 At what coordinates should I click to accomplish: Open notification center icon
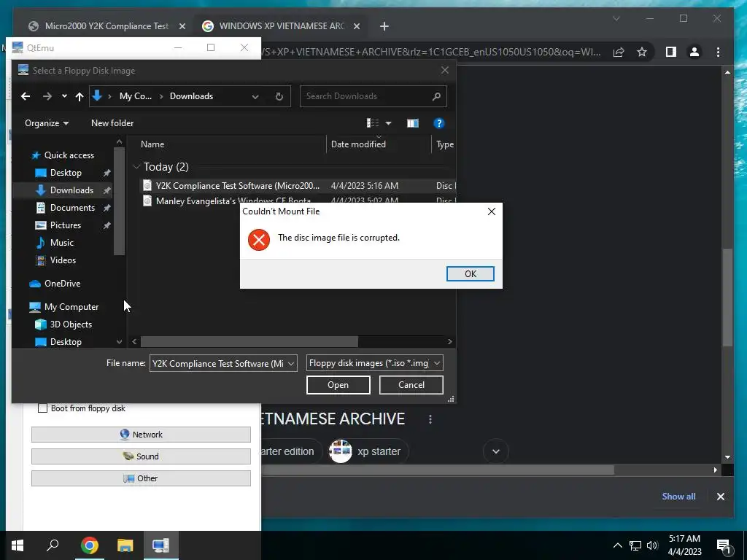724,546
